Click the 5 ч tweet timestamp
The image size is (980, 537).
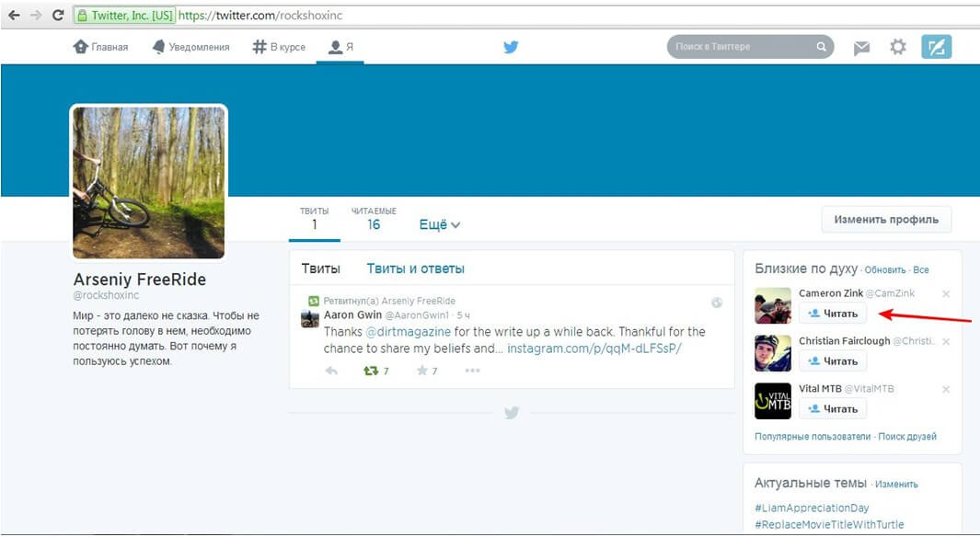(x=463, y=315)
